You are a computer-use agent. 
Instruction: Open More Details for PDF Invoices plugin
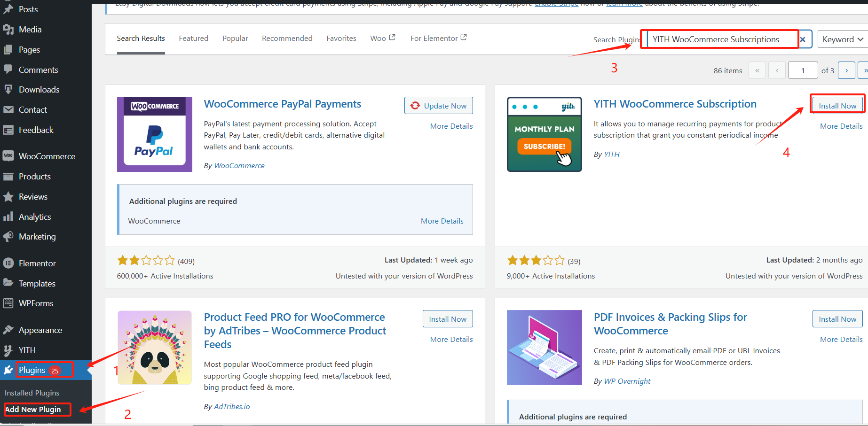click(841, 339)
